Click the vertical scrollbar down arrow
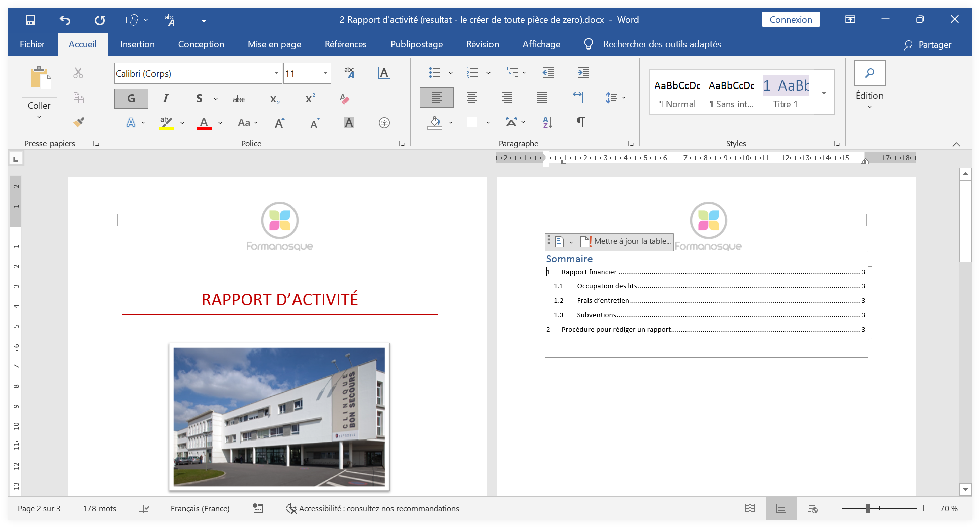This screenshot has width=980, height=528. (x=965, y=489)
